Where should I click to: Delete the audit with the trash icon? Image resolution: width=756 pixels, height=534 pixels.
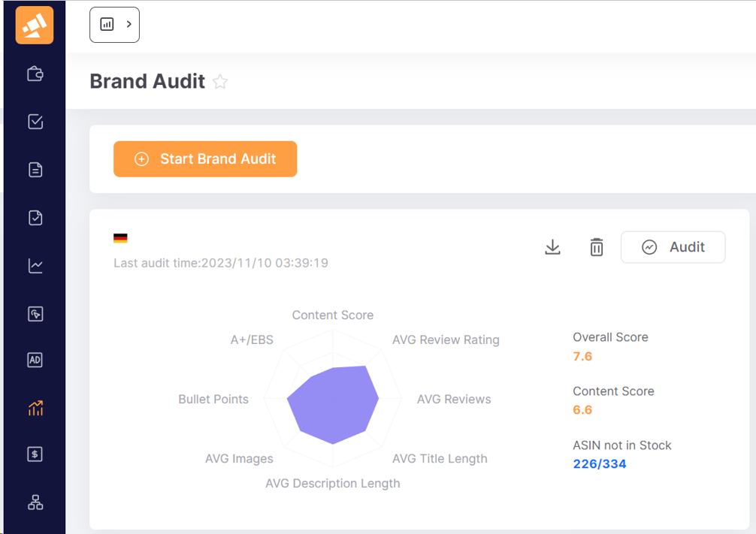[x=597, y=247]
